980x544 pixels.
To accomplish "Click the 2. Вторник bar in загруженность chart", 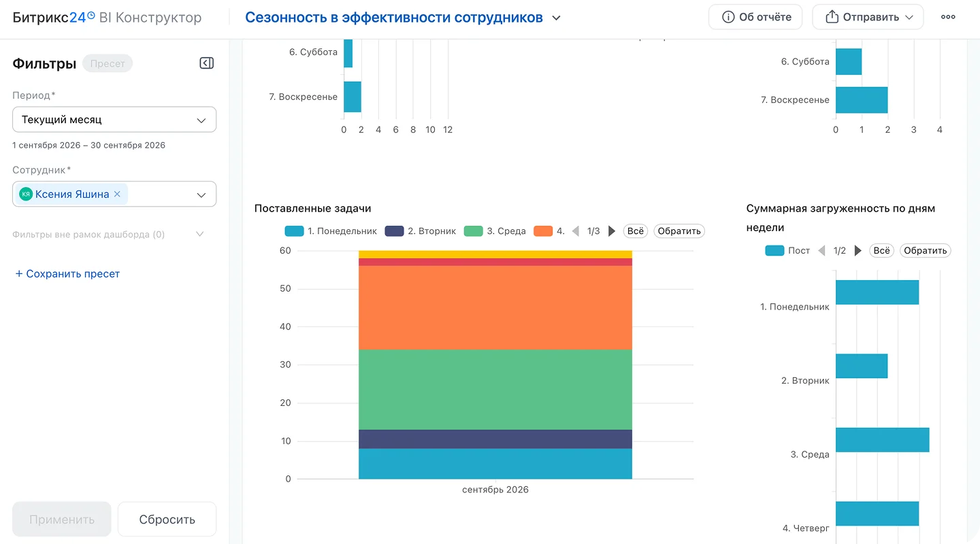I will click(862, 366).
